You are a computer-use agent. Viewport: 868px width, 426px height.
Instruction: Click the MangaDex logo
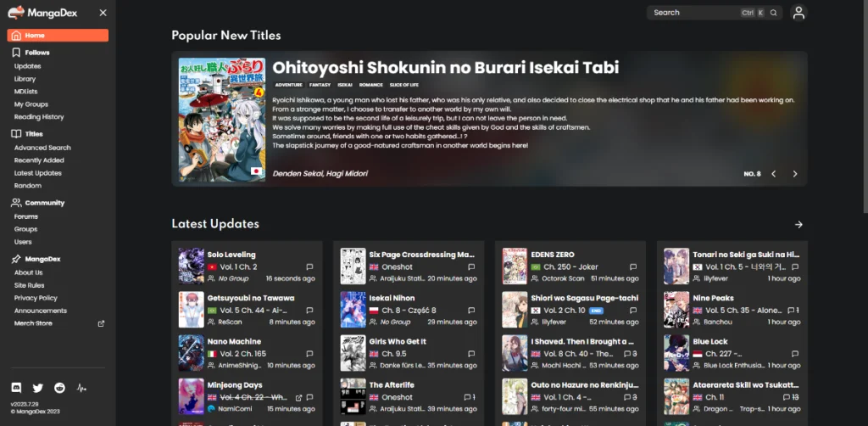tap(42, 12)
